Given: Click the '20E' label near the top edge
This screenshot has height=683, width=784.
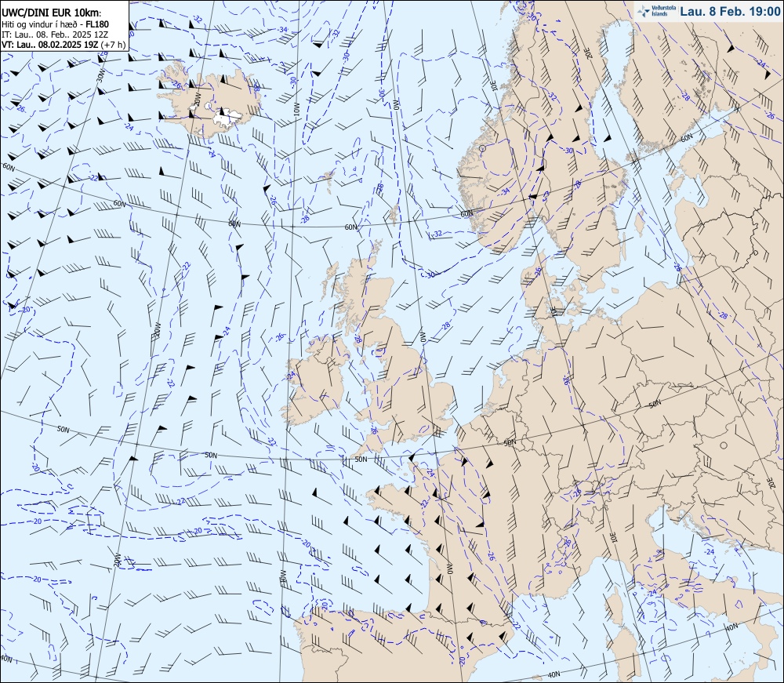Looking at the screenshot, I should point(589,53).
